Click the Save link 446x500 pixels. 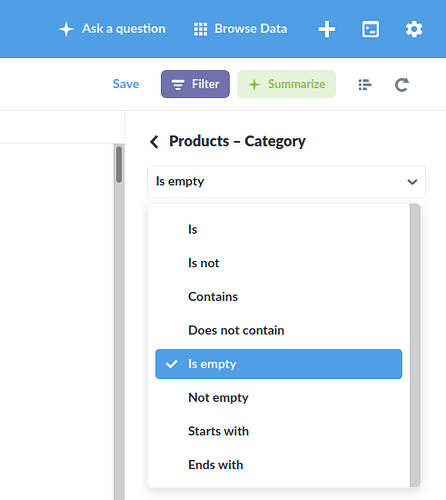[126, 84]
